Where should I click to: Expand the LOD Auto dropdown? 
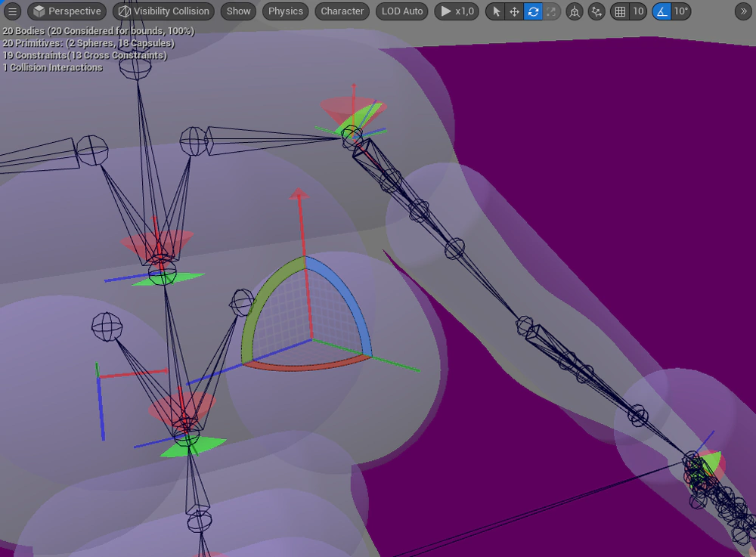pos(401,11)
